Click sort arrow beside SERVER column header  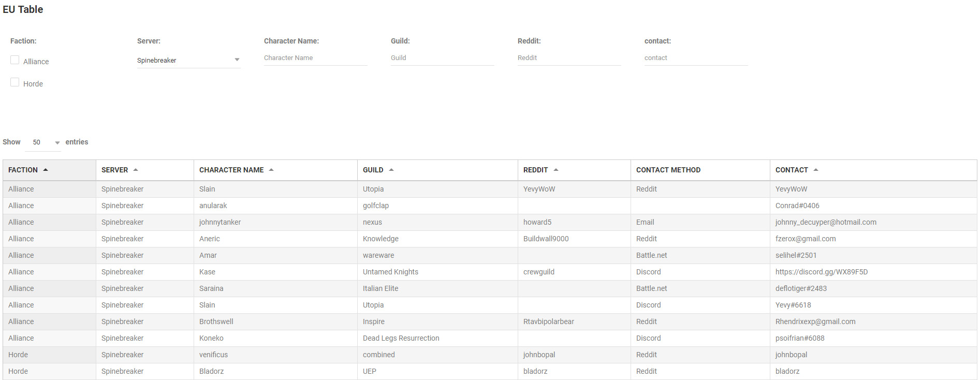tap(136, 170)
